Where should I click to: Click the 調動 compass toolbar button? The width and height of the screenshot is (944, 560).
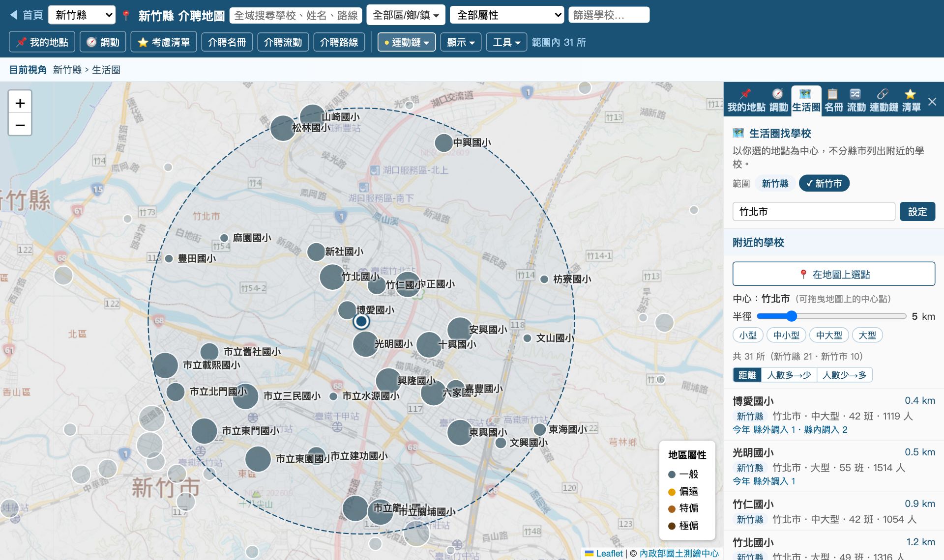click(103, 42)
